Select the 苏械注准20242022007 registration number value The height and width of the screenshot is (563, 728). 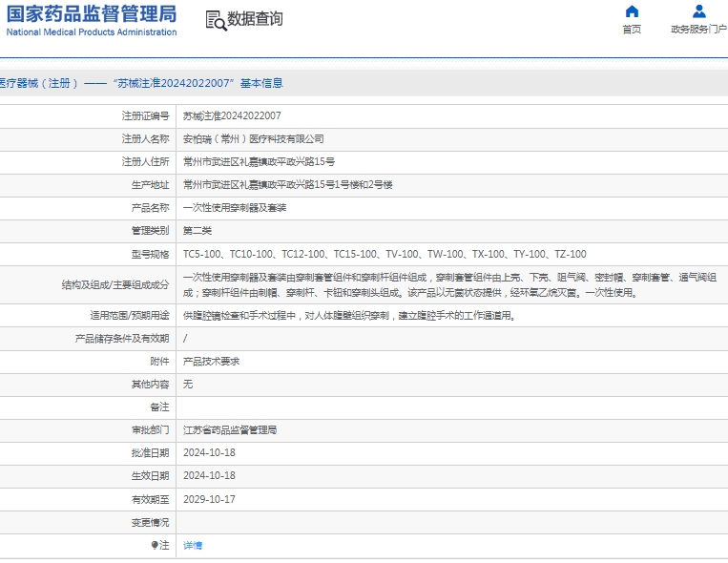click(x=232, y=115)
